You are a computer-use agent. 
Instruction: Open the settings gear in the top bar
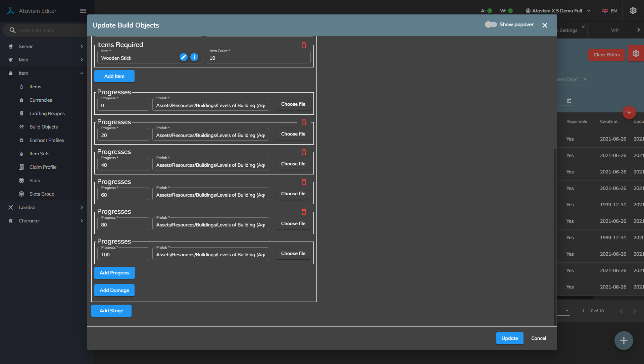(633, 11)
